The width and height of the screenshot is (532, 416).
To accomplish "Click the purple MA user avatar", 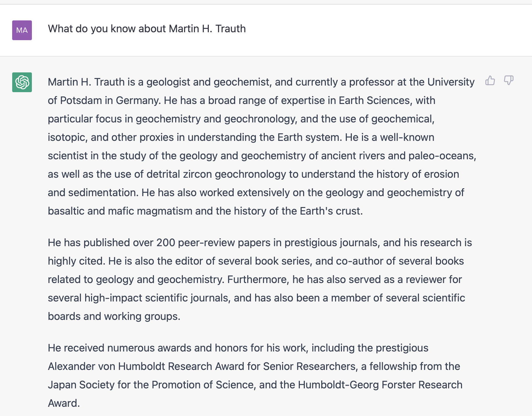I will pos(22,30).
